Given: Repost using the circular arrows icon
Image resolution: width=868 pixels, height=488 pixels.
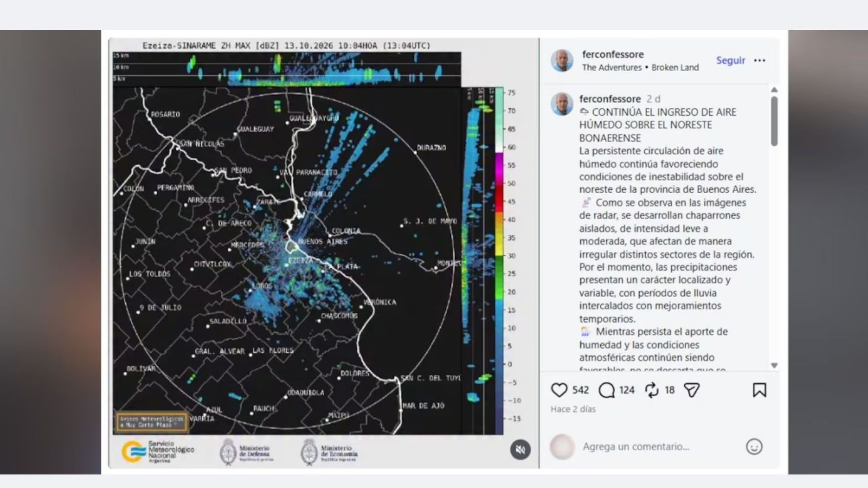Looking at the screenshot, I should pyautogui.click(x=652, y=390).
